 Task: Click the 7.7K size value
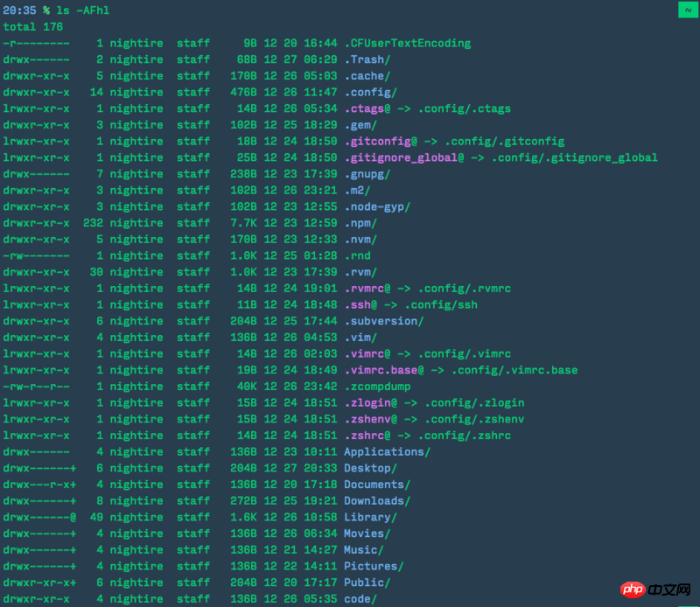click(243, 223)
